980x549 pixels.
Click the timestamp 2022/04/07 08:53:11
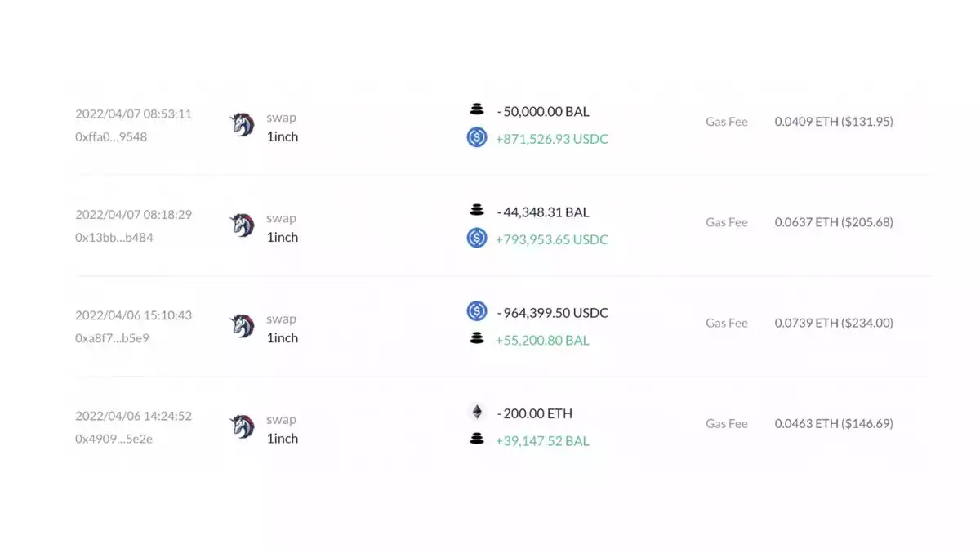pyautogui.click(x=134, y=114)
